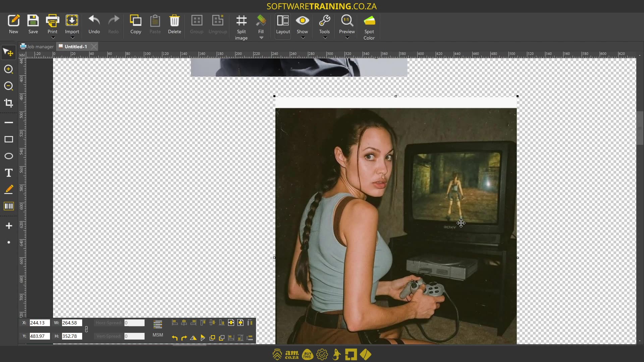This screenshot has height=362, width=644.
Task: Rotate the image clockwise
Action: pos(184,338)
